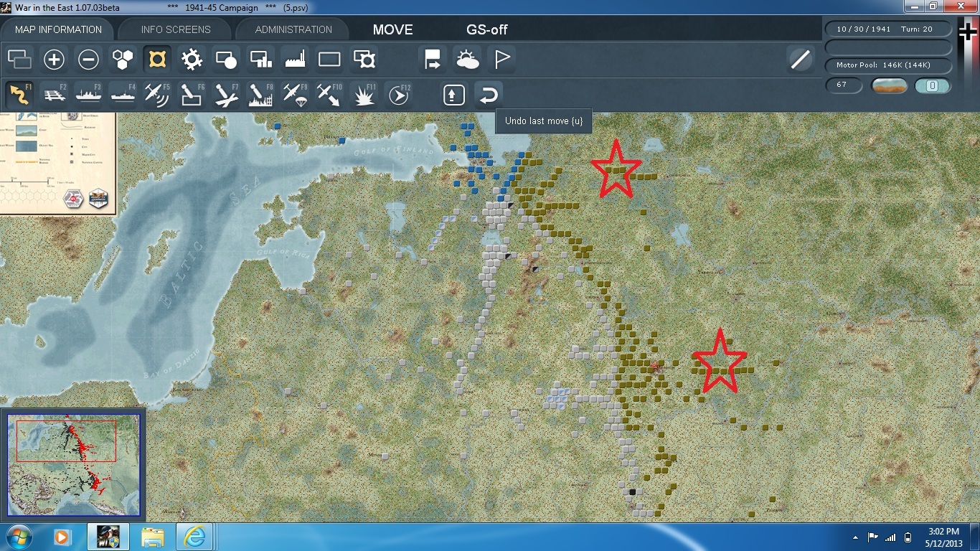The height and width of the screenshot is (551, 980).
Task: Undo the last move
Action: pyautogui.click(x=489, y=95)
